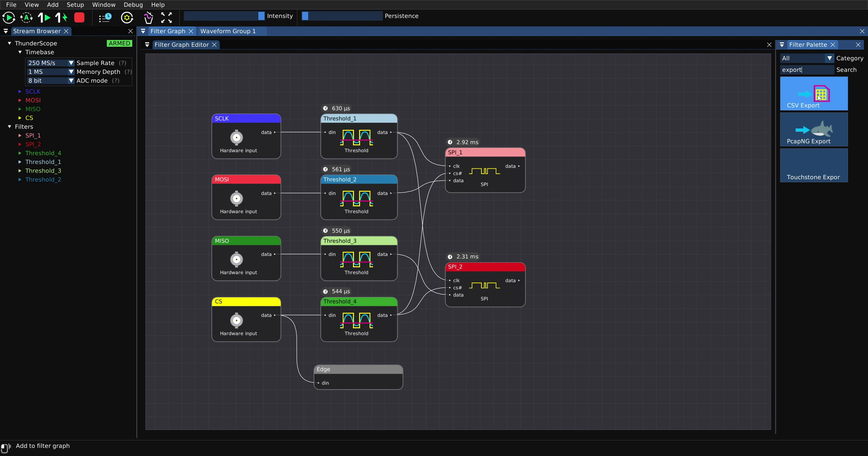Click the SPI_1 decoder waveform icon
The width and height of the screenshot is (868, 456).
pos(484,171)
